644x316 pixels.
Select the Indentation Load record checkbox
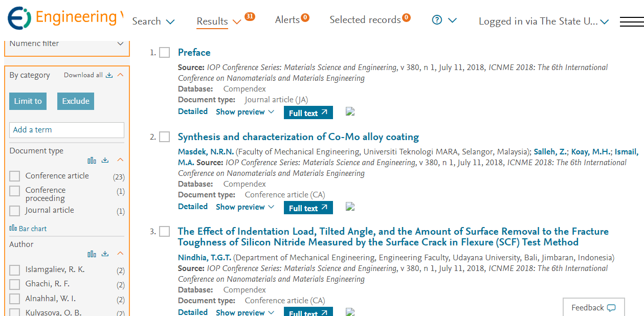(164, 232)
